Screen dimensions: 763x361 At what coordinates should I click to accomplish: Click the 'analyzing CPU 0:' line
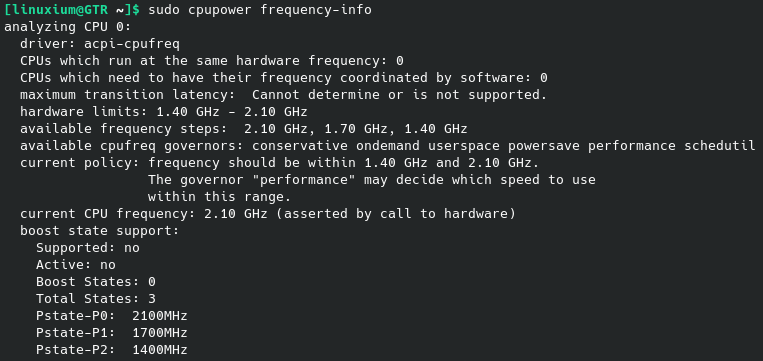[x=68, y=27]
